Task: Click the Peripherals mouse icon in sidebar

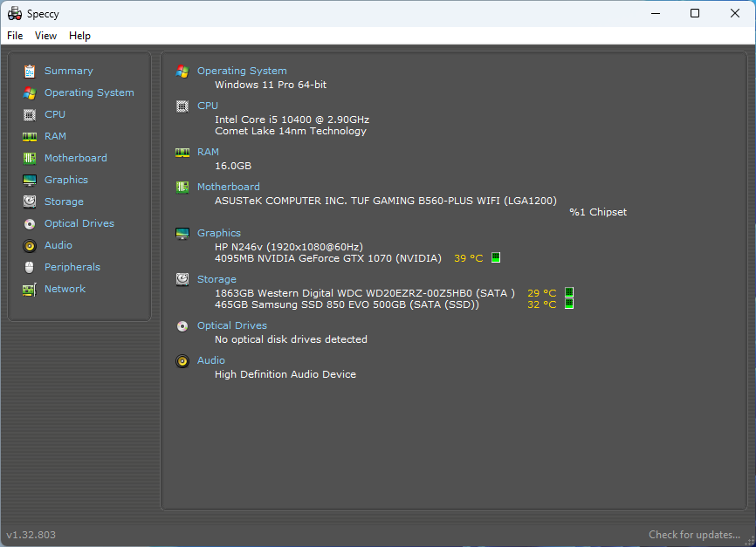Action: coord(30,268)
